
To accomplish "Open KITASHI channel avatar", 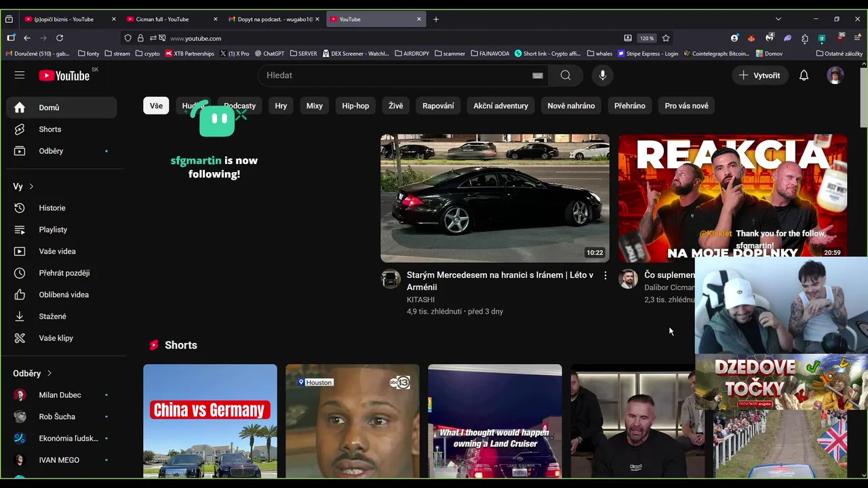I will (391, 279).
